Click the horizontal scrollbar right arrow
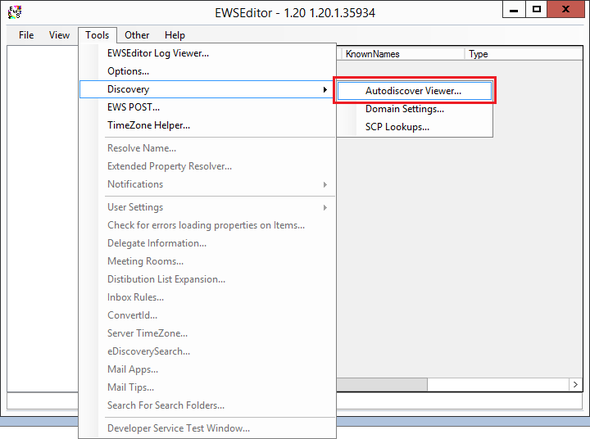 575,384
